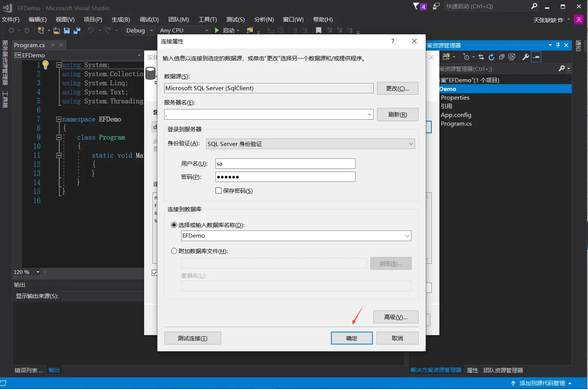588x389 pixels.
Task: Select the 'choose or enter database name' radio
Action: (174, 225)
